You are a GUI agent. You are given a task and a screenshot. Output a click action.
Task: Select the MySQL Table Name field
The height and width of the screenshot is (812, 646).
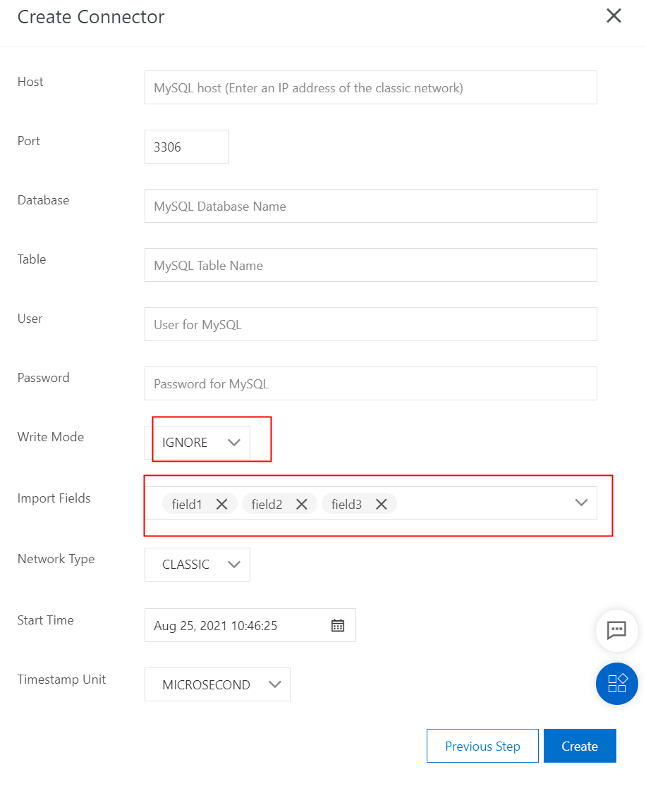(370, 266)
